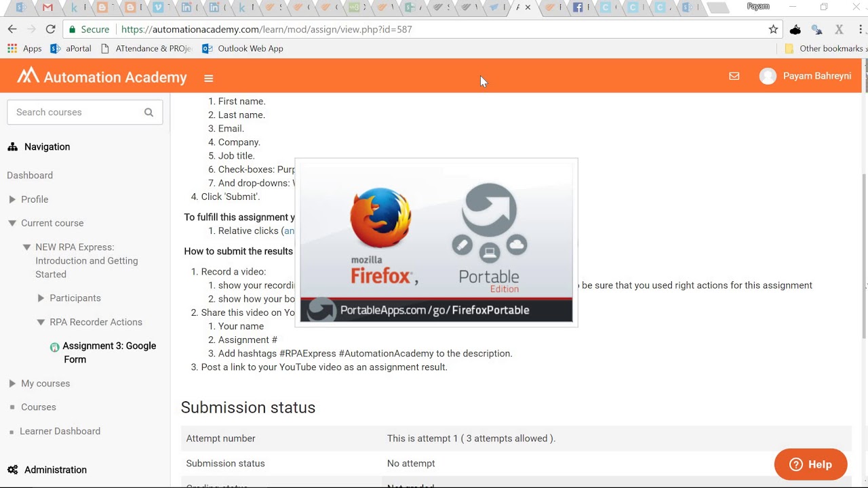The height and width of the screenshot is (488, 868).
Task: Click the Administration gears icon
Action: [12, 470]
